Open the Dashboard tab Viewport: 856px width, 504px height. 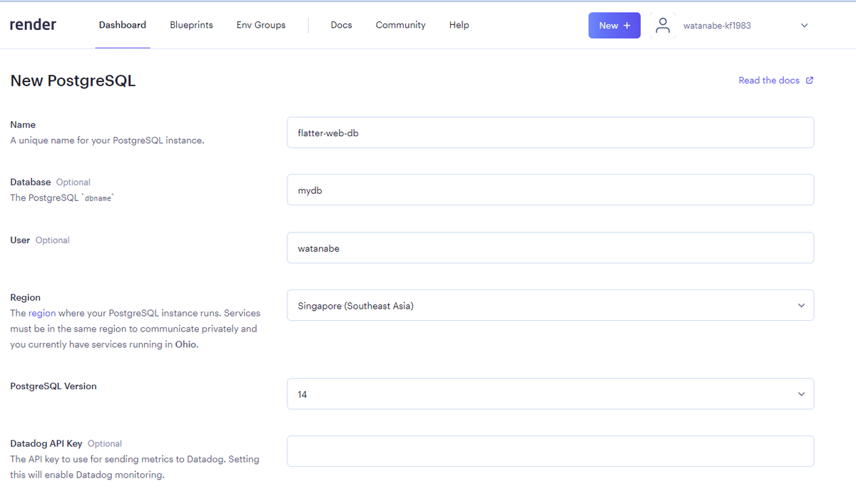click(x=123, y=25)
